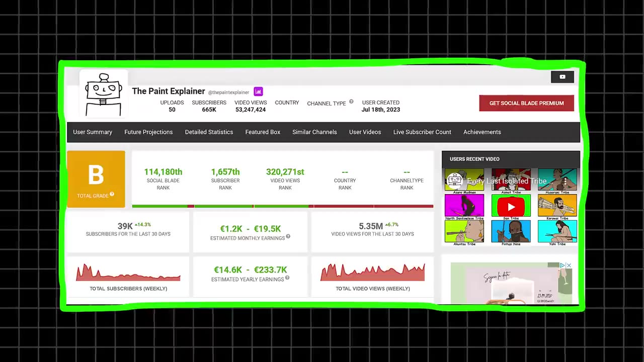This screenshot has width=644, height=362.
Task: Click the Users Recent Video header
Action: pyautogui.click(x=474, y=159)
